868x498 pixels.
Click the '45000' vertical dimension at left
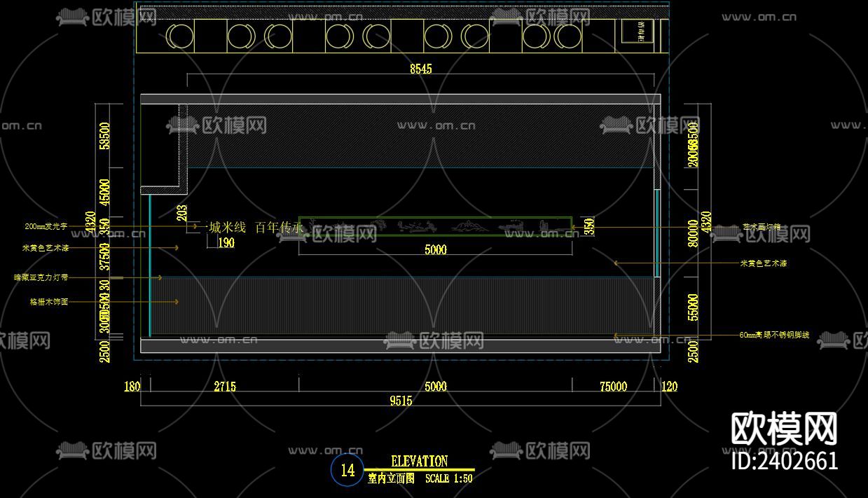(104, 193)
